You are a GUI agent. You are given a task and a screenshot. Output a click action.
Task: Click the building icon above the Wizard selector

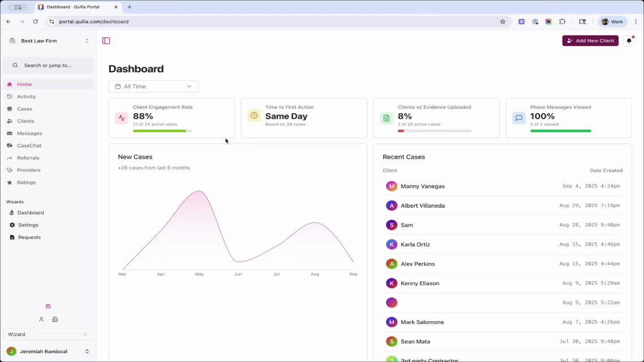pos(54,319)
